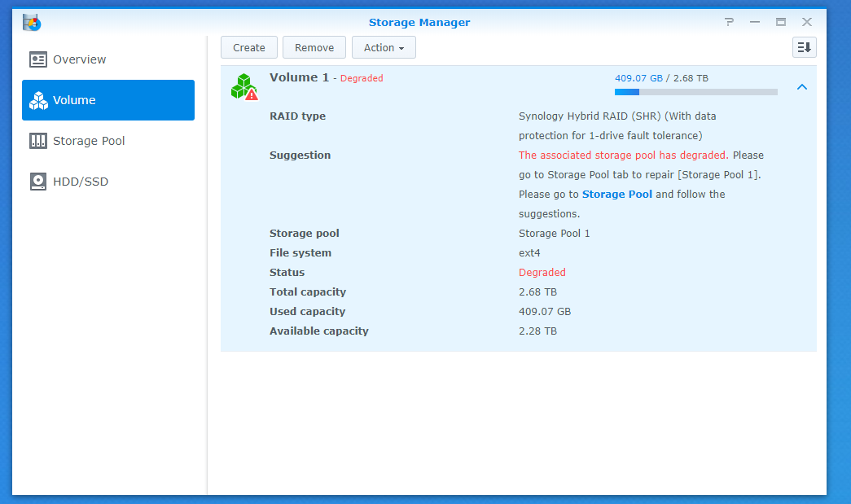Click the Volume 1 capacity usage bar
Viewport: 851px width, 504px height.
(695, 92)
